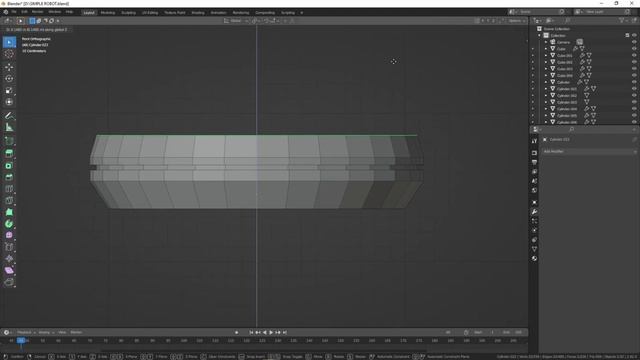The image size is (640, 360).
Task: Expand the Cylinder.001 tree item
Action: point(546,89)
